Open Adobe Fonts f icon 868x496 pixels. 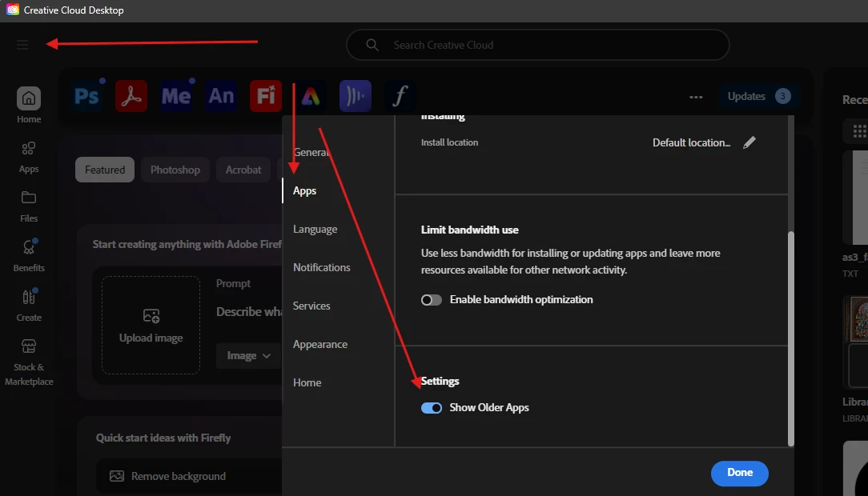pos(400,96)
